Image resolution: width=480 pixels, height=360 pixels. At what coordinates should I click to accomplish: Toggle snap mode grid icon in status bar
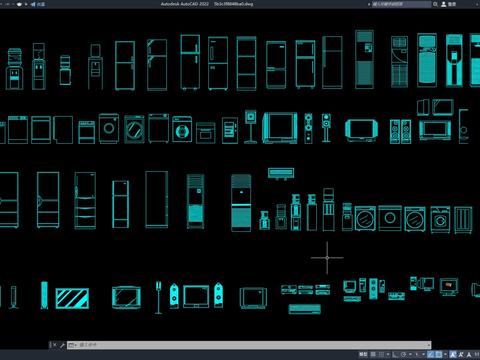click(x=381, y=354)
